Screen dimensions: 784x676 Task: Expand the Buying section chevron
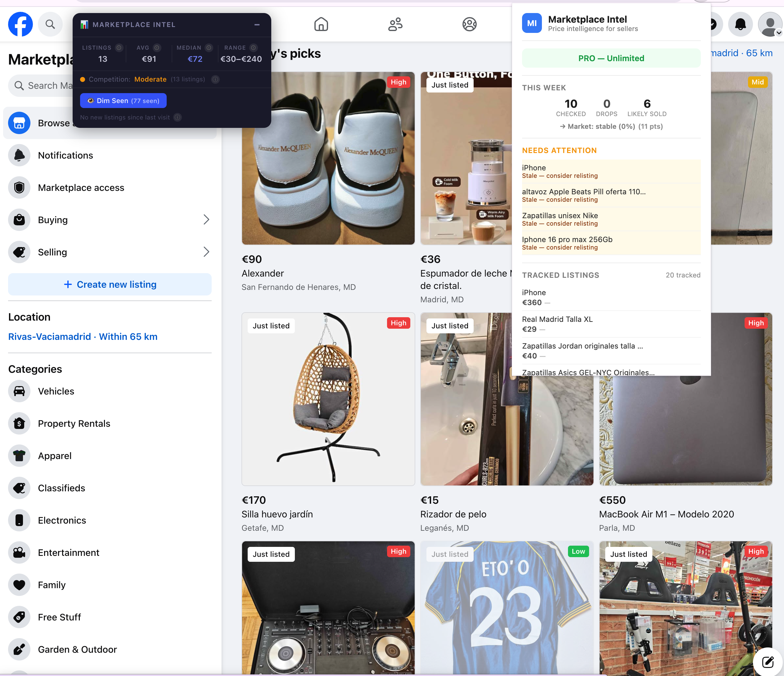pyautogui.click(x=206, y=219)
